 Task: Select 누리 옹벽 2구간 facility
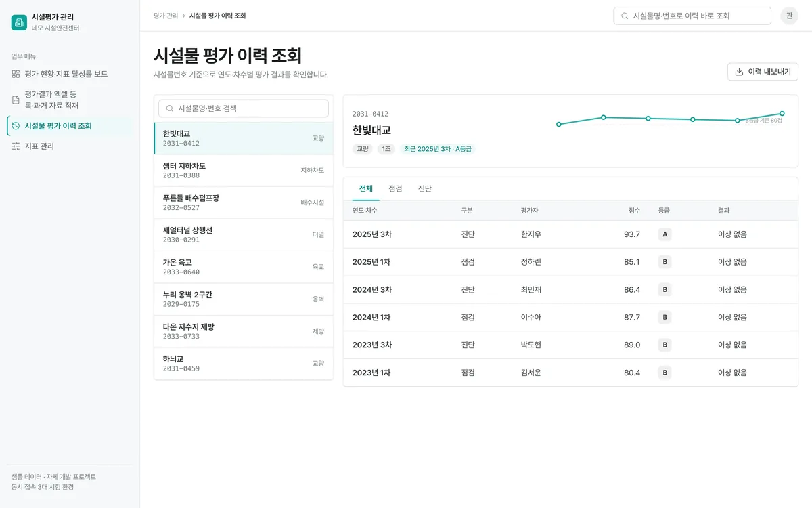point(244,299)
